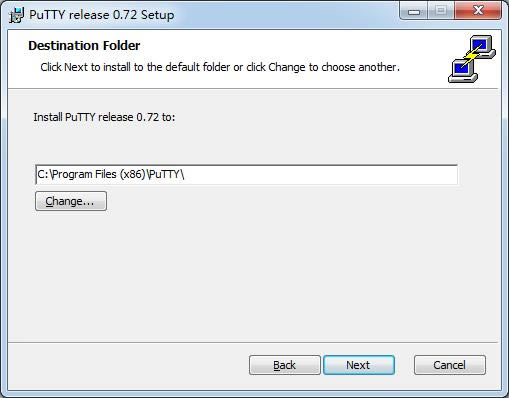Click into the installation path text field
The width and height of the screenshot is (509, 398).
coord(246,174)
